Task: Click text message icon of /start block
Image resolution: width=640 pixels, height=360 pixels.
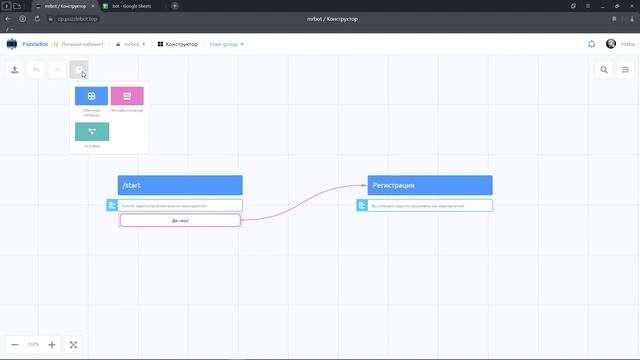Action: click(112, 205)
